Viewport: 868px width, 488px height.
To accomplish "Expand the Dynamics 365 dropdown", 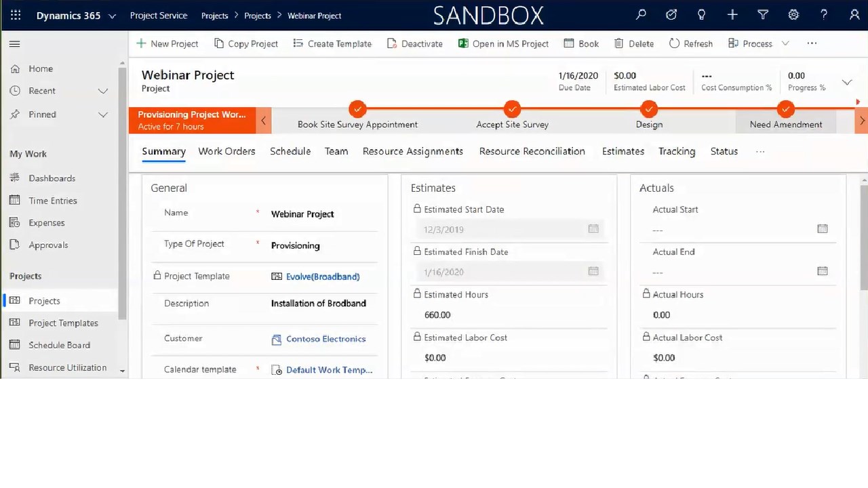I will click(x=112, y=16).
